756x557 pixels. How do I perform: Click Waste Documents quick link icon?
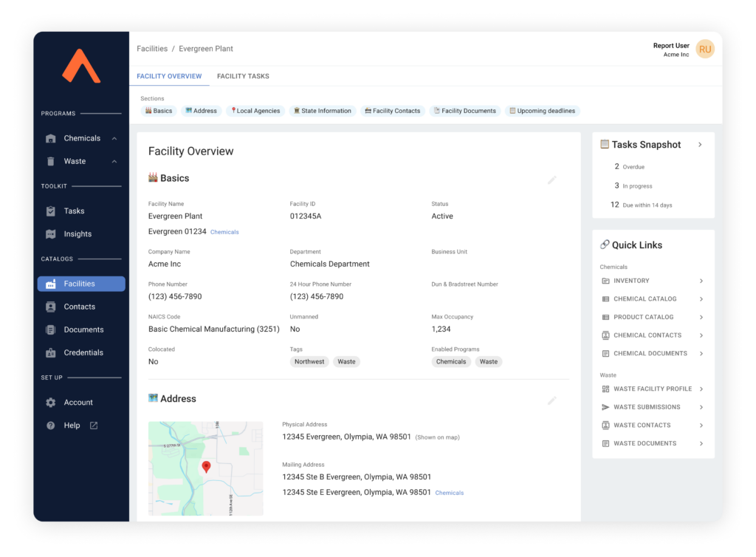click(x=605, y=443)
